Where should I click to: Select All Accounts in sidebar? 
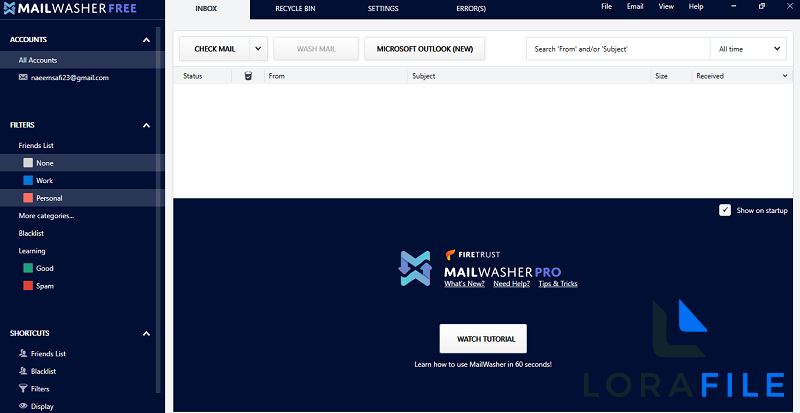[82, 60]
